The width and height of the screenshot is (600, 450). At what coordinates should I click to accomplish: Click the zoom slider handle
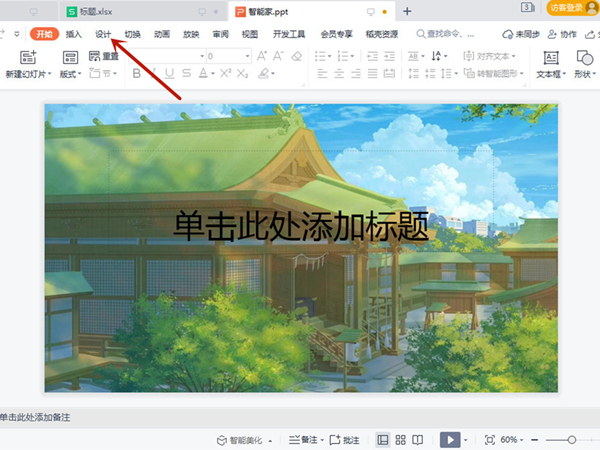572,440
